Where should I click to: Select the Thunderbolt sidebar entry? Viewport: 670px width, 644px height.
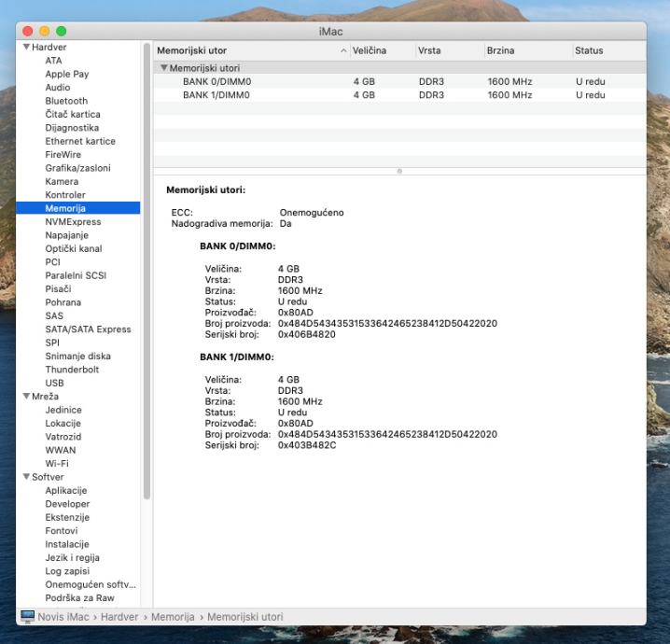[71, 370]
